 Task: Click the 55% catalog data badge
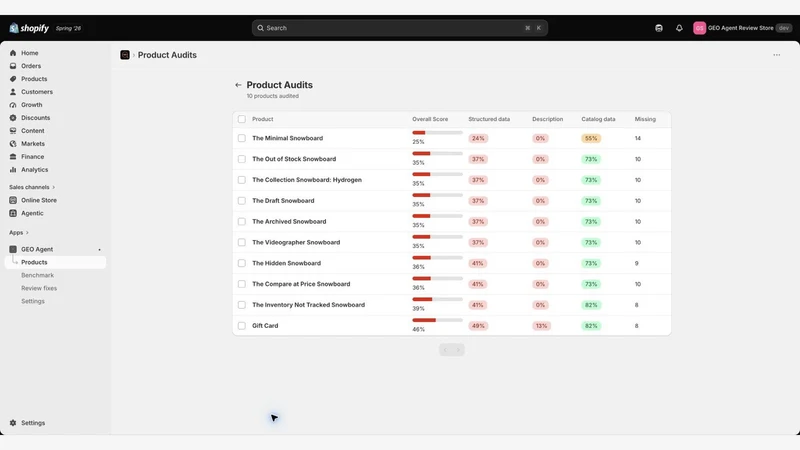pyautogui.click(x=591, y=138)
